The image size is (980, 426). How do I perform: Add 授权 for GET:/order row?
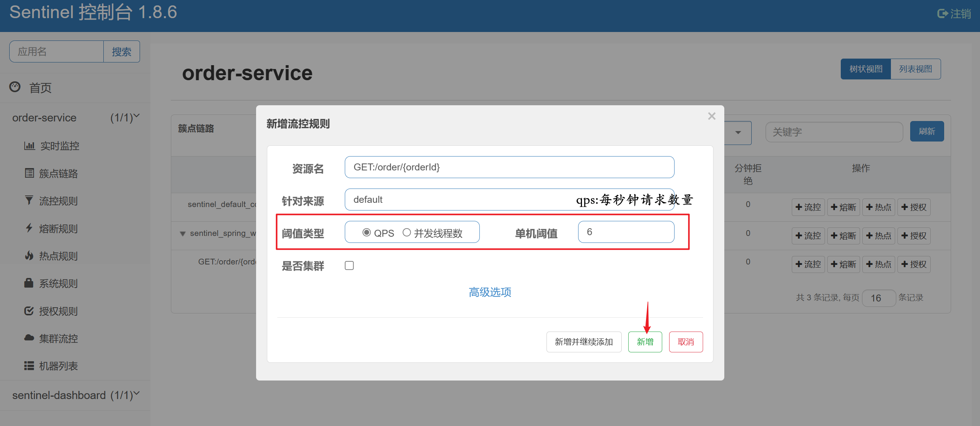coord(914,264)
